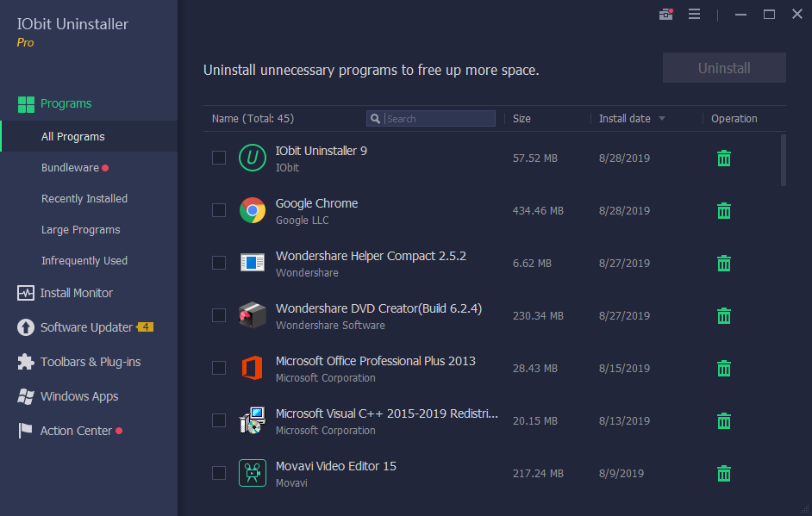Click trash icon for Google Chrome
Image resolution: width=812 pixels, height=516 pixels.
click(724, 211)
